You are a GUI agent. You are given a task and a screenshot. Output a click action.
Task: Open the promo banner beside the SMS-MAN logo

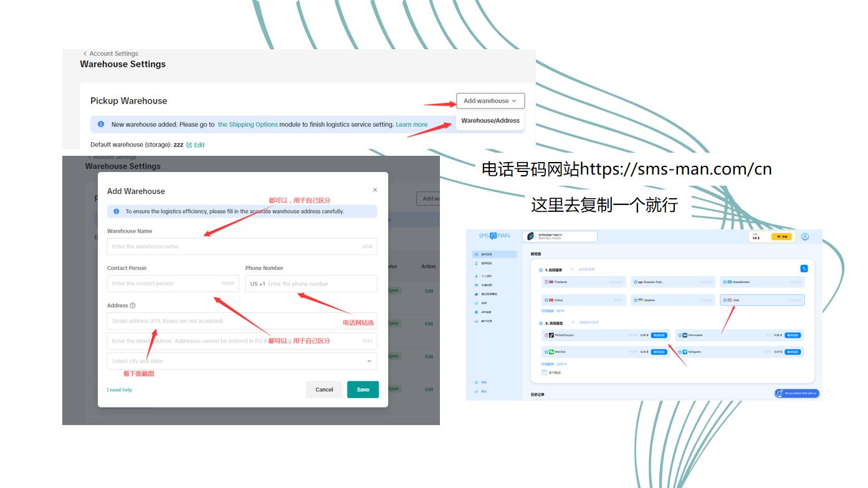(x=560, y=236)
